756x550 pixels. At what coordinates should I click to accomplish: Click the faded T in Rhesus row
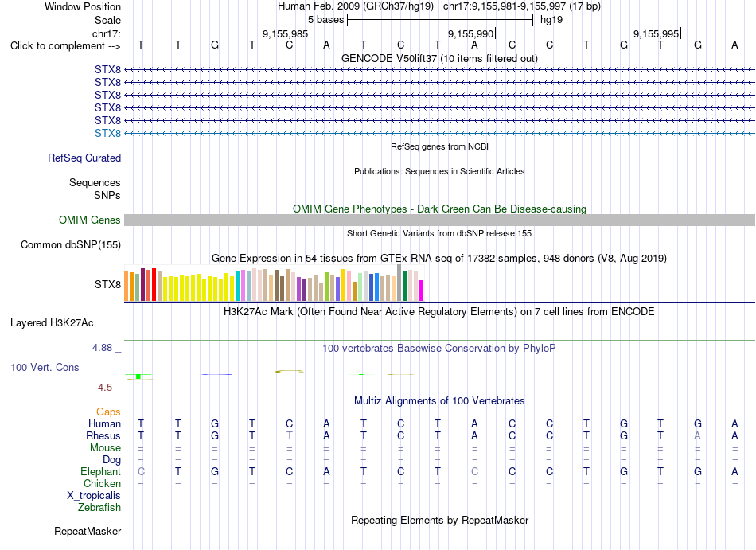coord(290,435)
